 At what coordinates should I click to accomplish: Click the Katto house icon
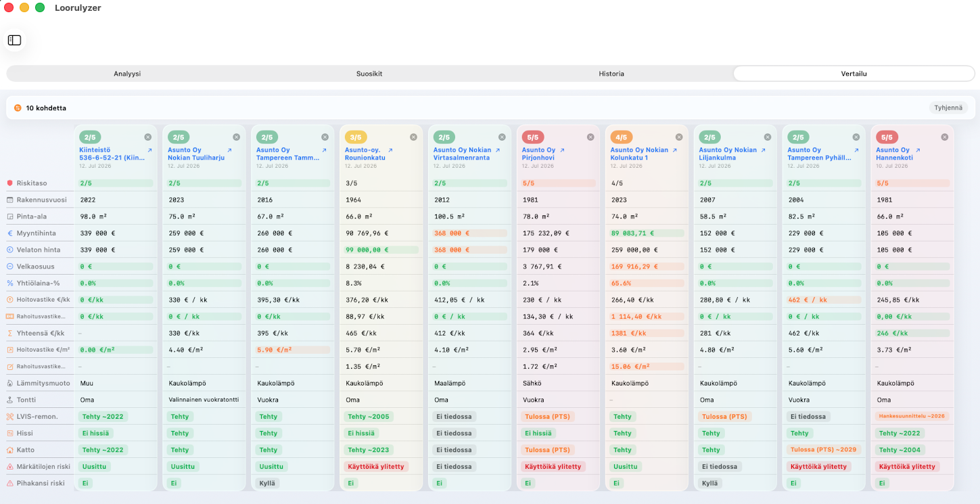[10, 450]
